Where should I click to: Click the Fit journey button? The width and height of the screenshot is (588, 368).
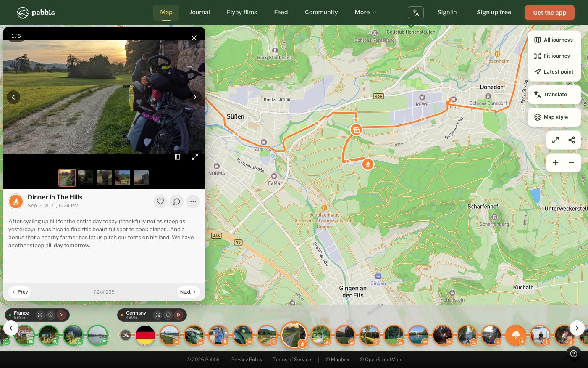(x=554, y=56)
